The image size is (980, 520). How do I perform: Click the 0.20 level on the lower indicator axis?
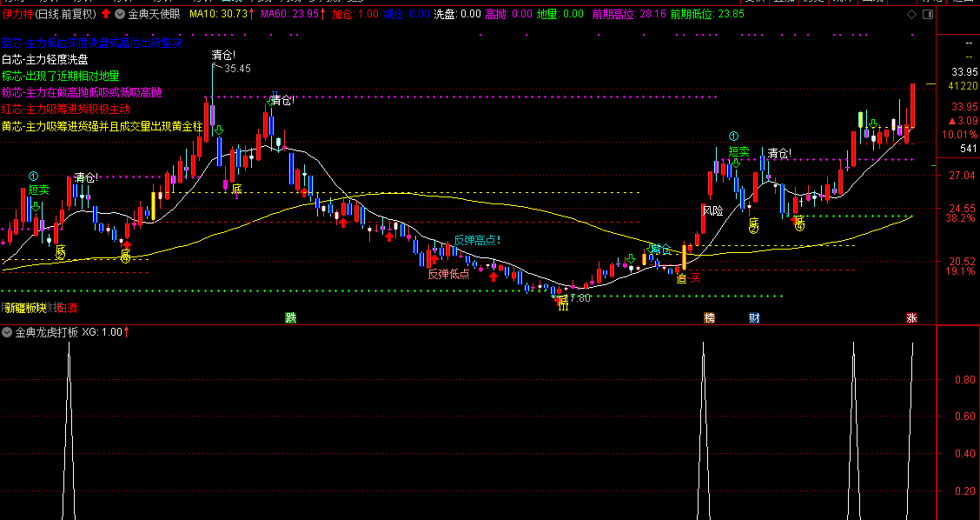pos(965,490)
